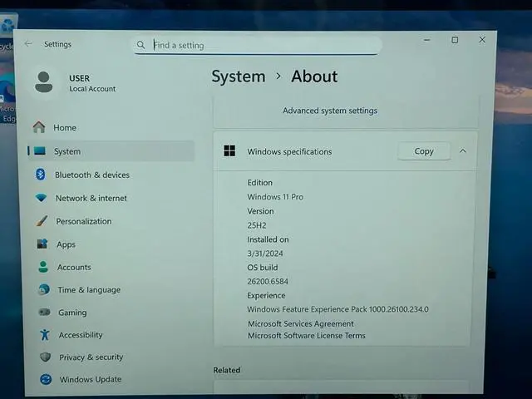Go back with the arrow icon

point(28,43)
